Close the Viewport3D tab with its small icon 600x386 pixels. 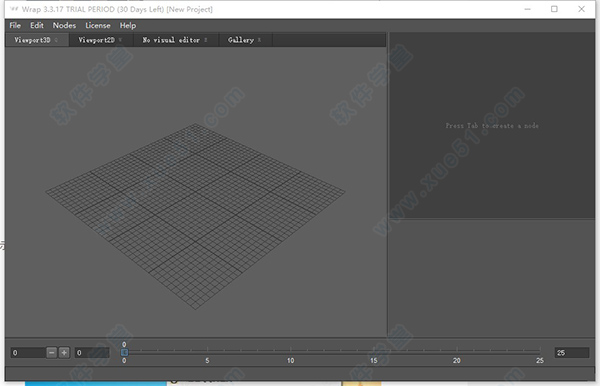point(56,40)
